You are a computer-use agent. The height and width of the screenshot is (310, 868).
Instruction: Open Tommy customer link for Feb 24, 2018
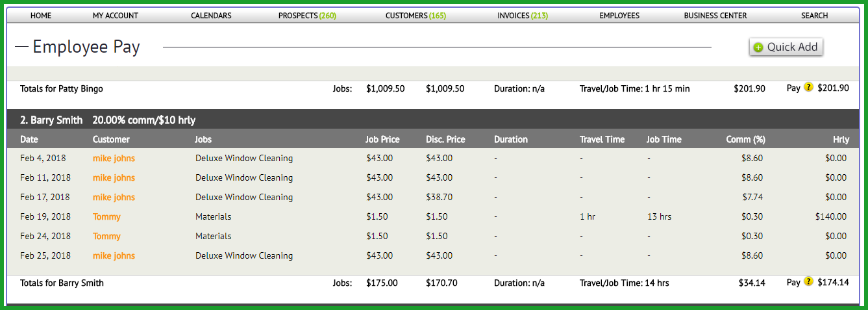pyautogui.click(x=106, y=236)
